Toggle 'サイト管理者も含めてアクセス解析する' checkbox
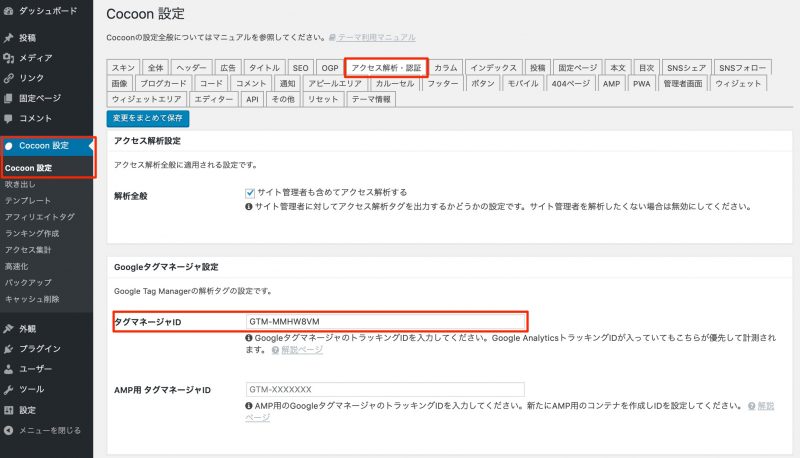Image resolution: width=800 pixels, height=458 pixels. point(250,192)
